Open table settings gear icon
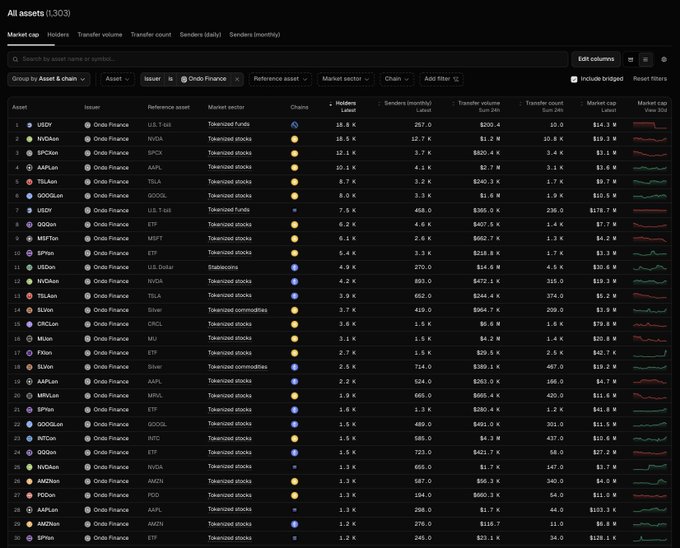The width and height of the screenshot is (680, 548). (664, 59)
